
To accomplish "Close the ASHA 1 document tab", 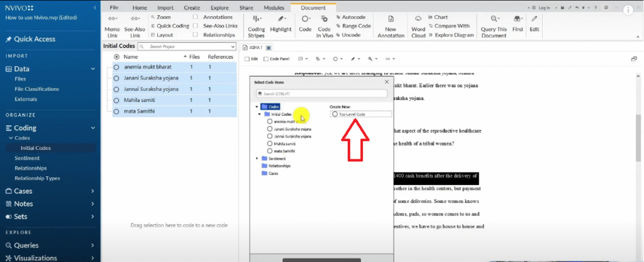I will click(x=268, y=48).
